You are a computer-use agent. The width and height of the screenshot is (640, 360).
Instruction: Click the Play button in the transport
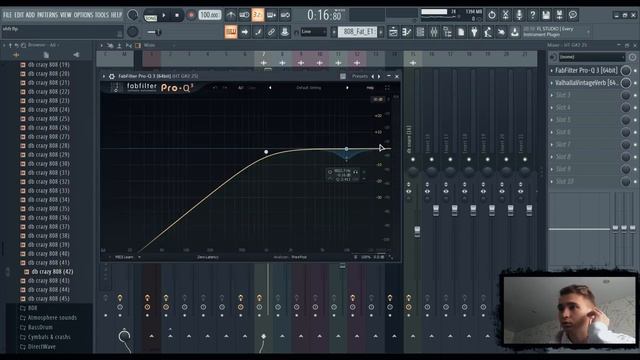pyautogui.click(x=164, y=16)
